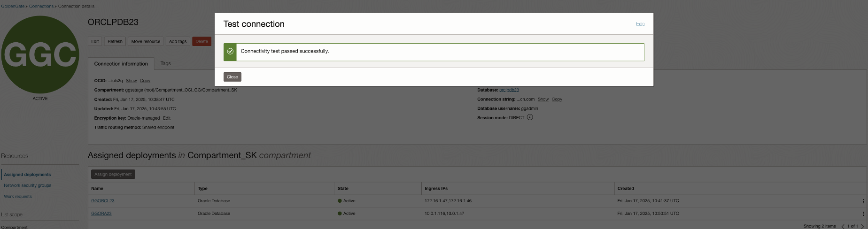Click Active state of GGORCL23 row

click(x=347, y=201)
